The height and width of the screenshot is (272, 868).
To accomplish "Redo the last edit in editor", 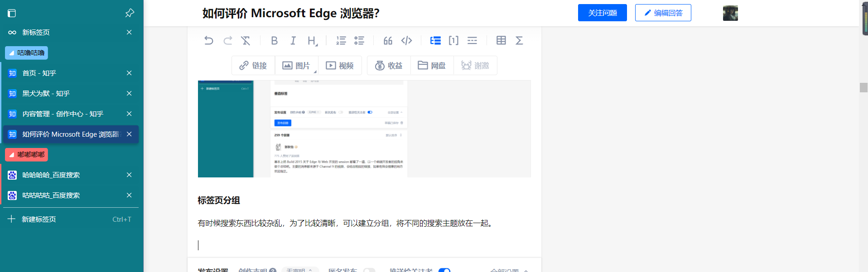I will (227, 41).
